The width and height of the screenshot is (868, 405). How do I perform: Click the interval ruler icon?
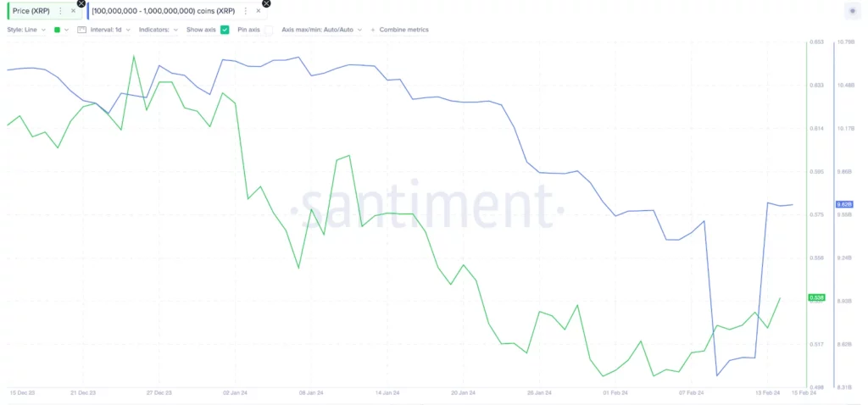82,30
